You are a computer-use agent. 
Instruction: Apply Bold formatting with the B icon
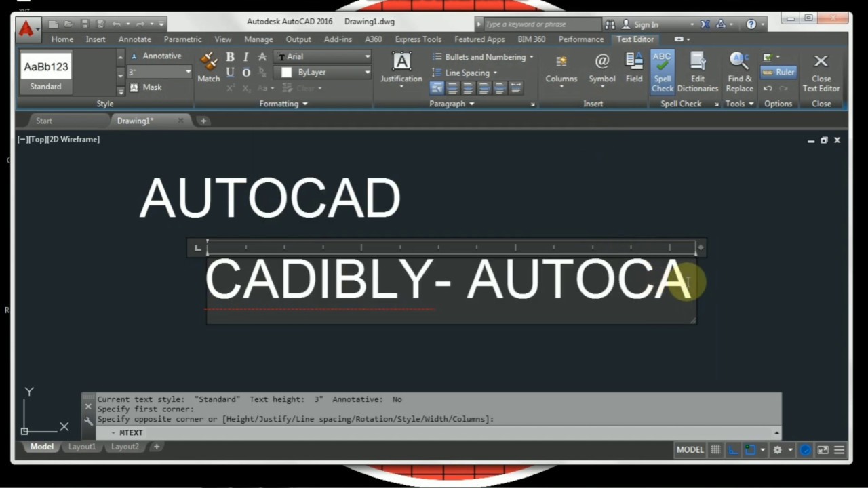click(231, 57)
